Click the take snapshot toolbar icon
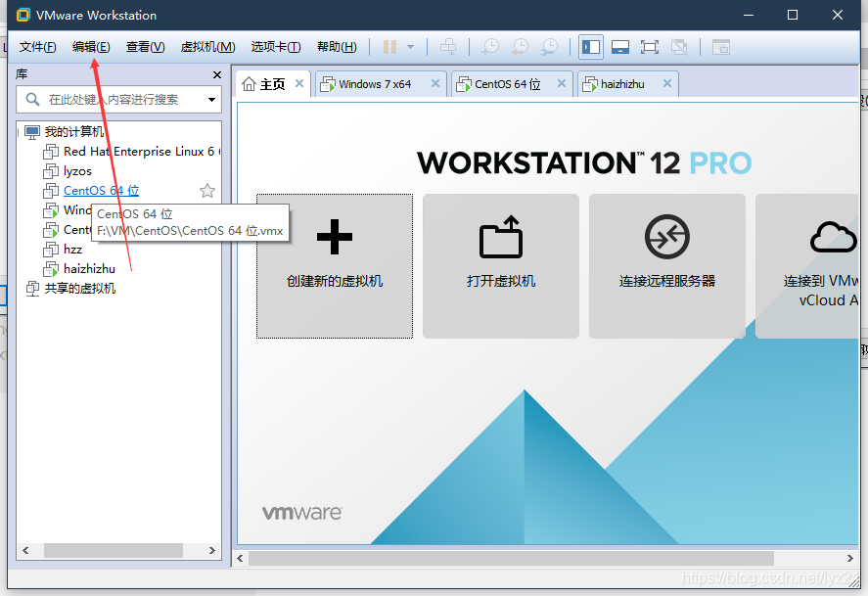This screenshot has width=868, height=596. click(490, 47)
